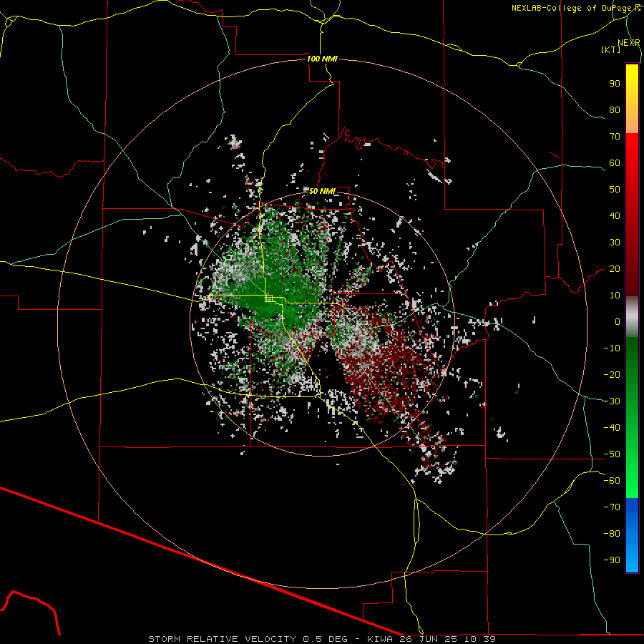
Task: Click the "-10" scale value
Action: tap(612, 348)
